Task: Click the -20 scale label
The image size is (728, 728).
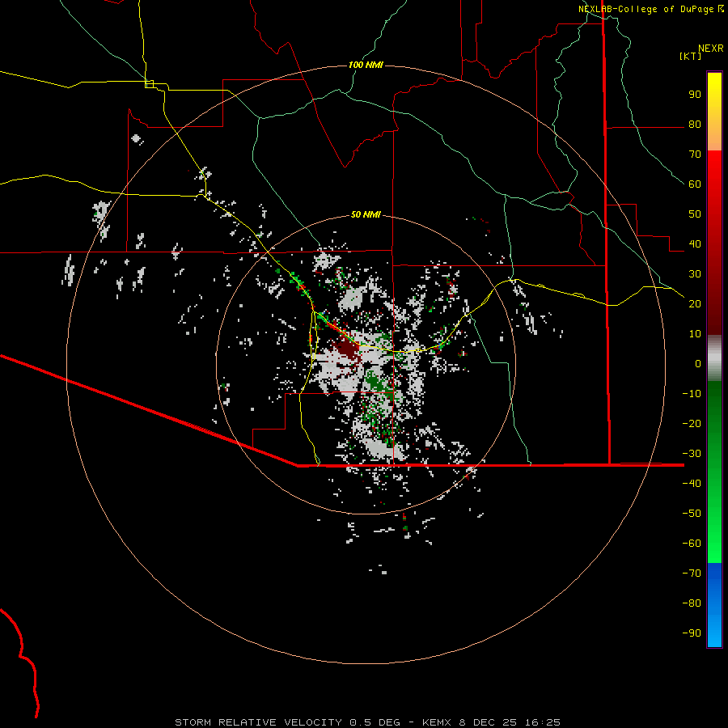Action: (x=692, y=424)
